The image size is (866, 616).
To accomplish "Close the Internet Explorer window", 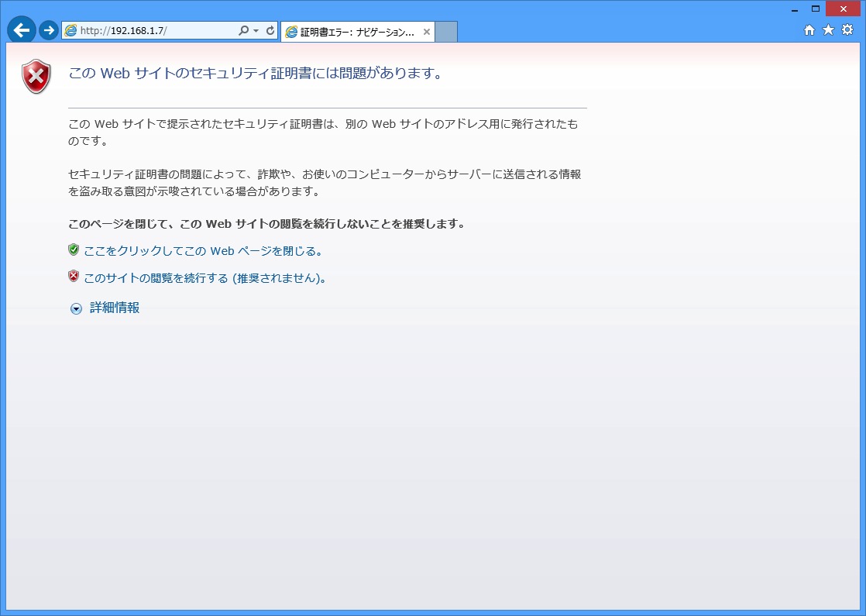I will pos(843,9).
